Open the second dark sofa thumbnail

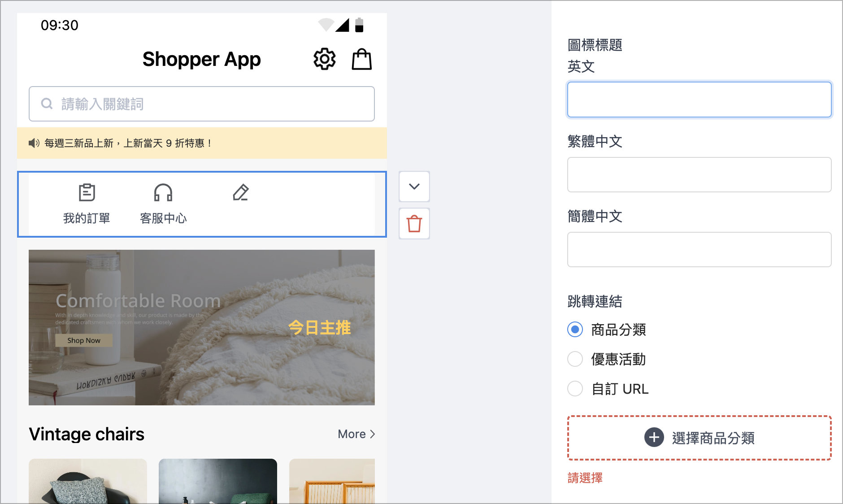pyautogui.click(x=218, y=481)
